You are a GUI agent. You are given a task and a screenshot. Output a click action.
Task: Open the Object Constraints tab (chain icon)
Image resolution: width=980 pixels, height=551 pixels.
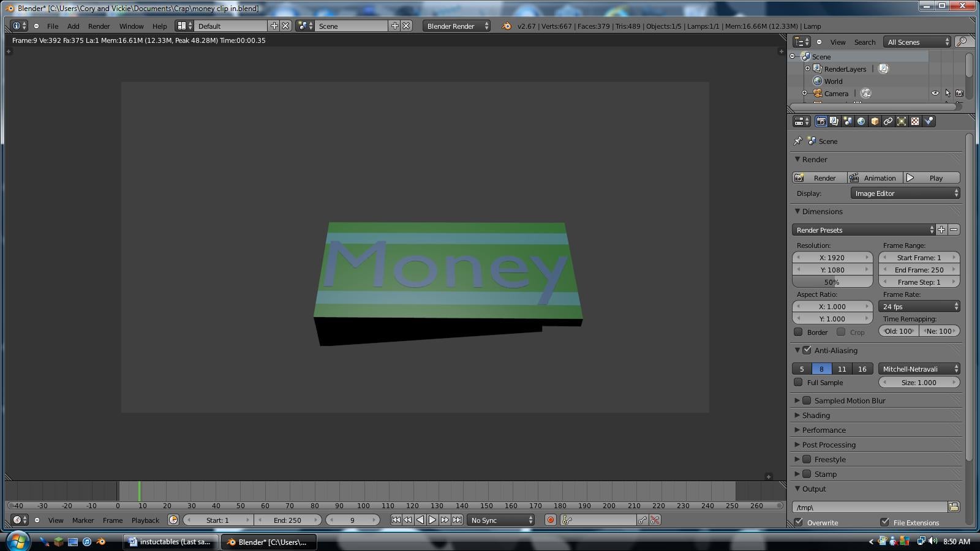point(887,121)
